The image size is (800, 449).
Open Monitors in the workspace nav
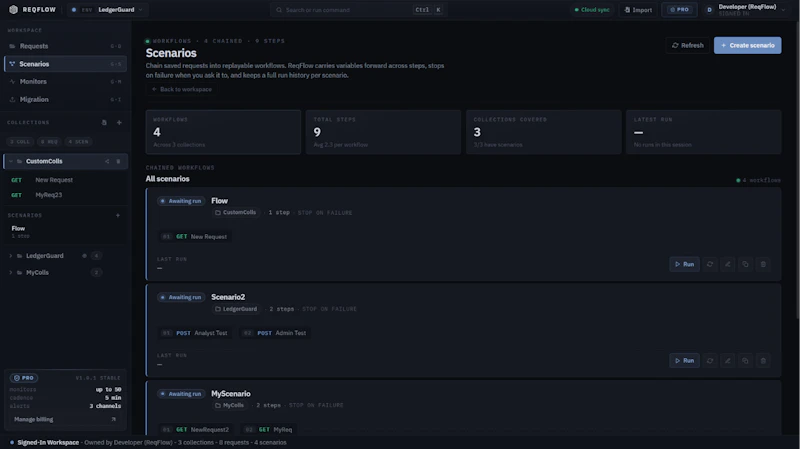[x=65, y=82]
